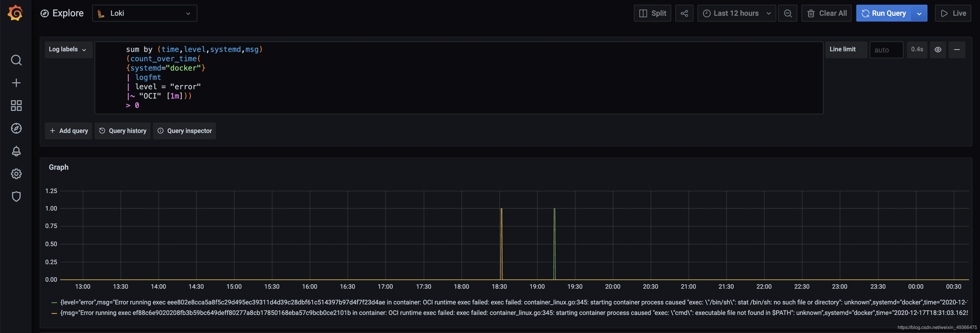The height and width of the screenshot is (333, 980).
Task: Toggle query visibility with eye icon
Action: tap(938, 50)
